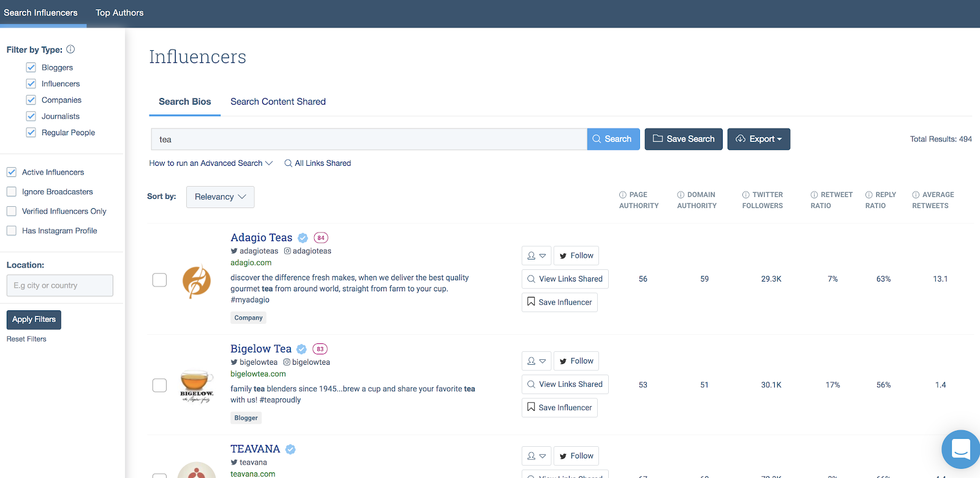Click the Twitter Followers info icon
The image size is (980, 478).
tap(746, 195)
